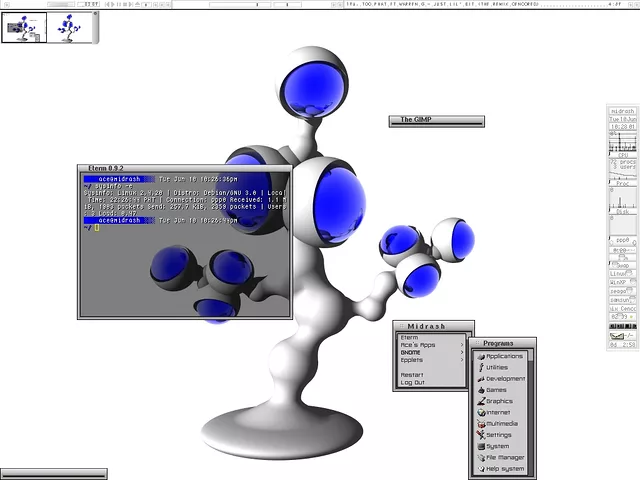This screenshot has height=480, width=640.
Task: Click the Proc label in the side monitor
Action: point(623,184)
